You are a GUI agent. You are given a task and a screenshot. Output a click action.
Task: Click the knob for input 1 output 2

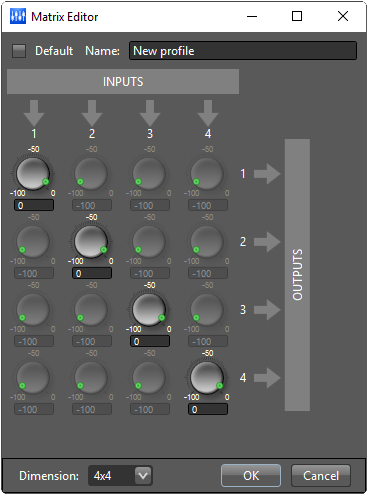click(x=33, y=242)
